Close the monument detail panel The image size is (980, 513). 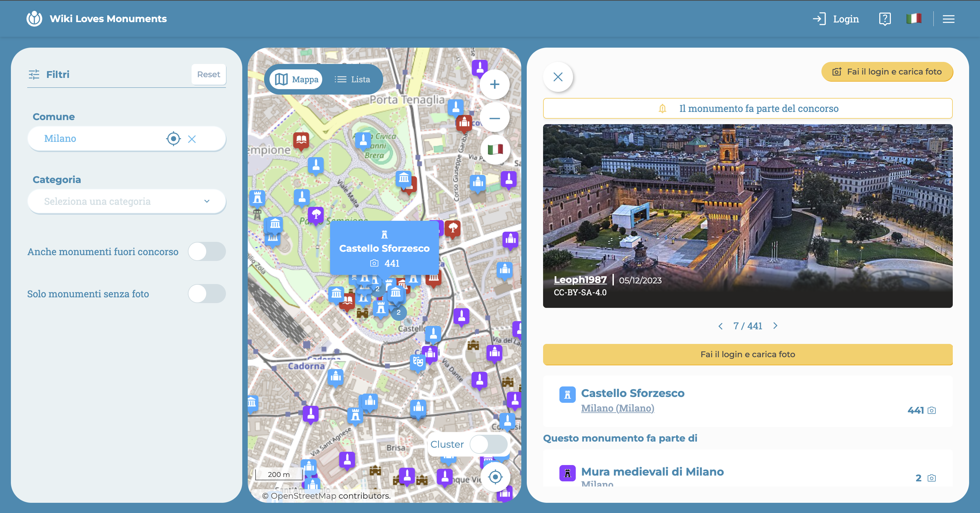pos(558,77)
